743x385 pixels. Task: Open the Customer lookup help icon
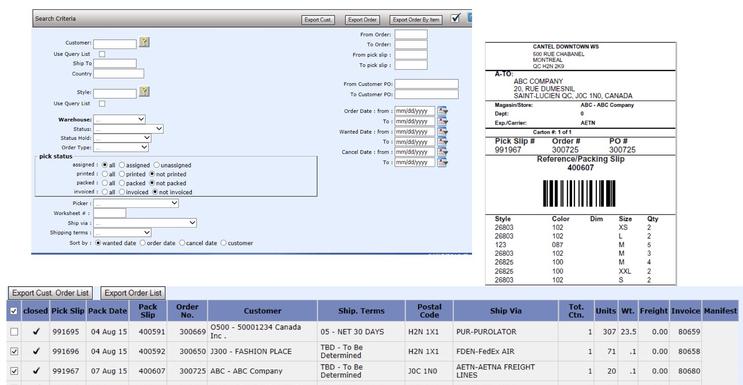[145, 42]
